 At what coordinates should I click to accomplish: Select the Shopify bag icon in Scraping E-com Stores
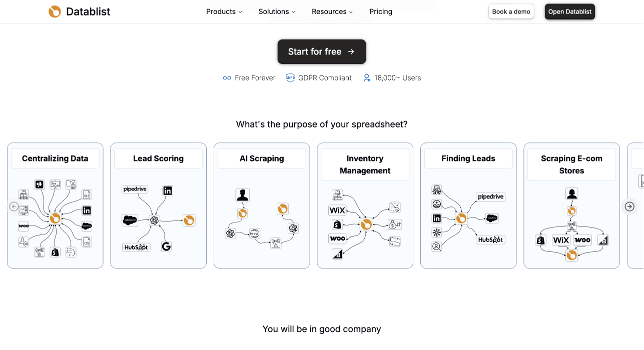pos(540,240)
